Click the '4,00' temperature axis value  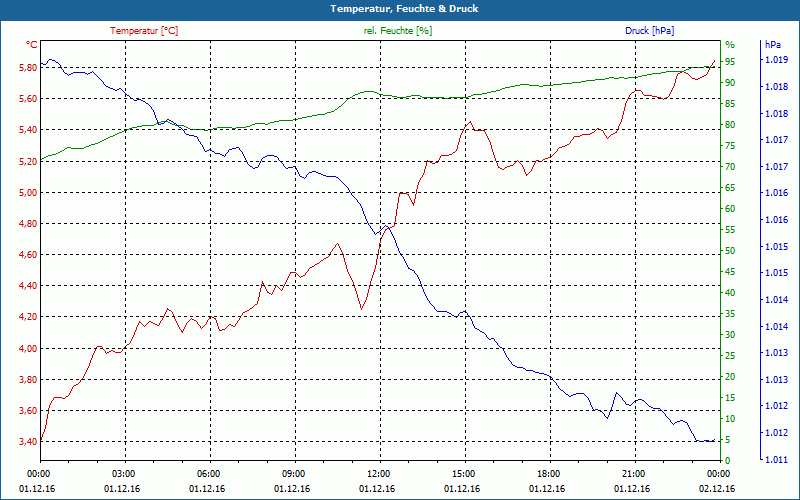[29, 349]
